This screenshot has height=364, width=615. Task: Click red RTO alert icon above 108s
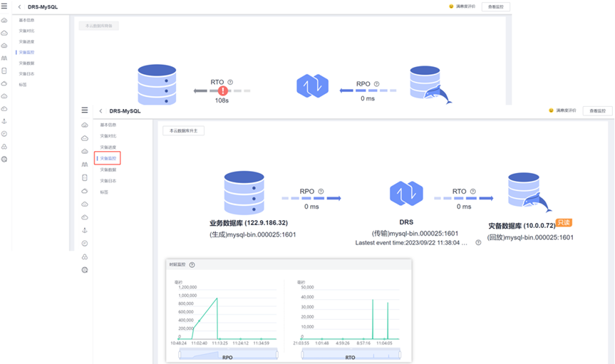click(x=223, y=90)
